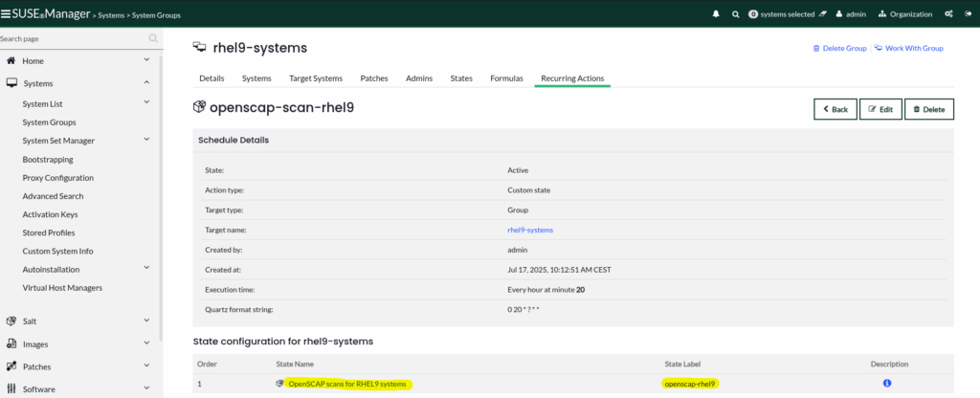The height and width of the screenshot is (398, 980).
Task: Open the Organization menu link
Action: (x=905, y=13)
